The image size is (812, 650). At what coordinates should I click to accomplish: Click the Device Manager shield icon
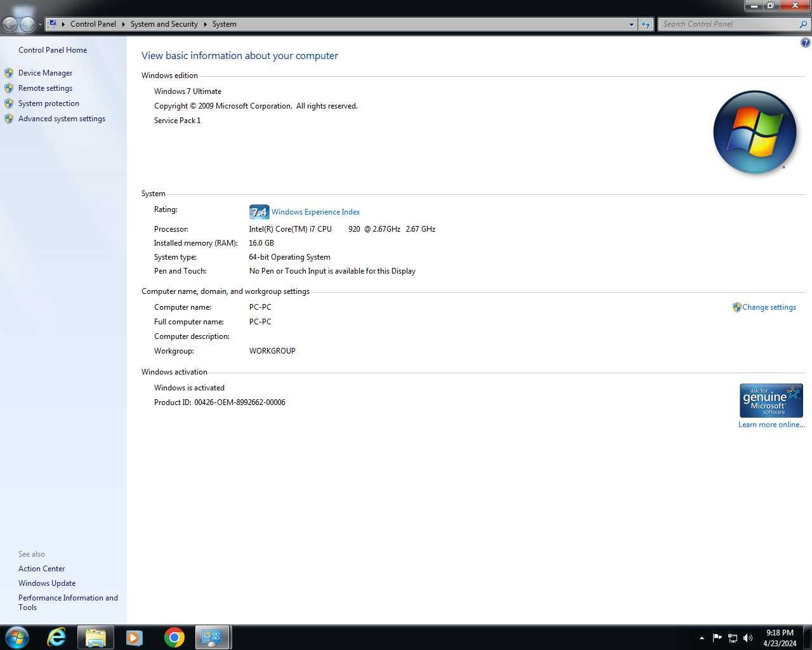click(9, 73)
